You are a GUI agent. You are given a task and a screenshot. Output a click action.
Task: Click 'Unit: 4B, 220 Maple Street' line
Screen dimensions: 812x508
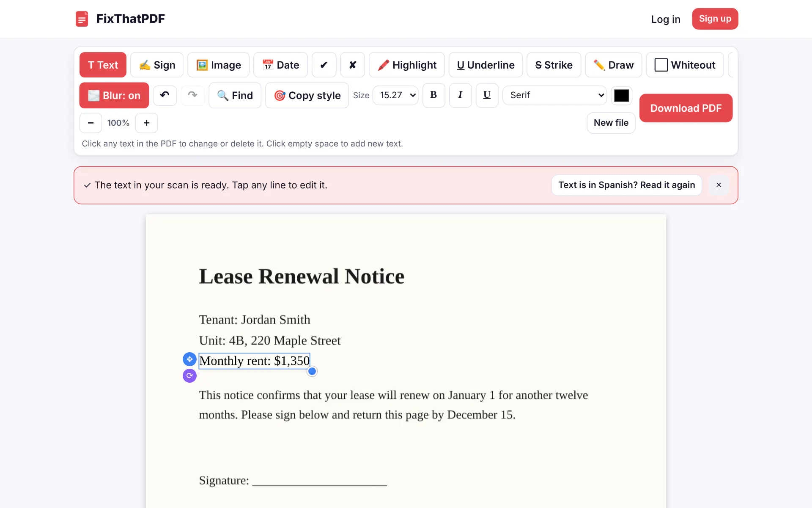[x=269, y=340]
